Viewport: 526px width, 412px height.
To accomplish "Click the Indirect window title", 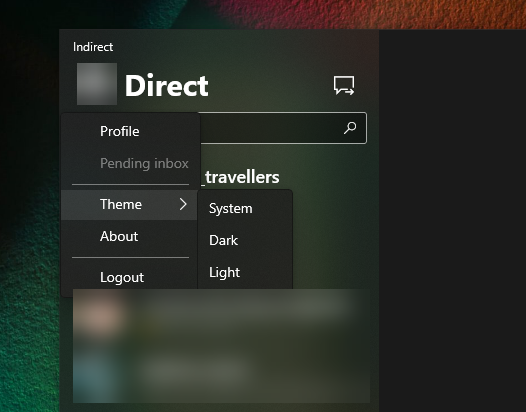I will (x=93, y=47).
